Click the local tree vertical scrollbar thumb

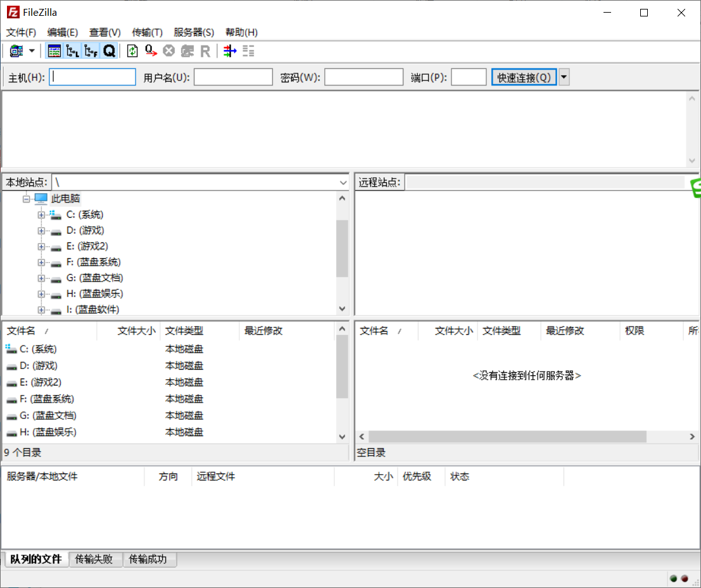[x=342, y=248]
